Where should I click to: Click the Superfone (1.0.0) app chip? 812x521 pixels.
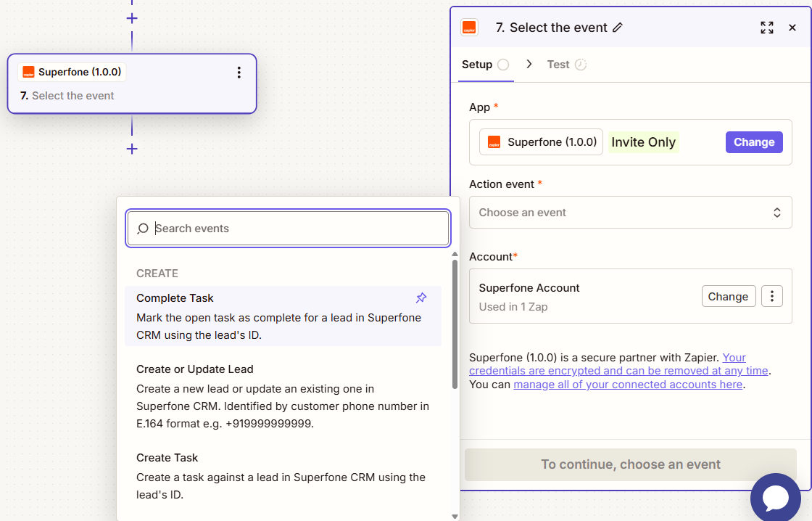pos(541,142)
